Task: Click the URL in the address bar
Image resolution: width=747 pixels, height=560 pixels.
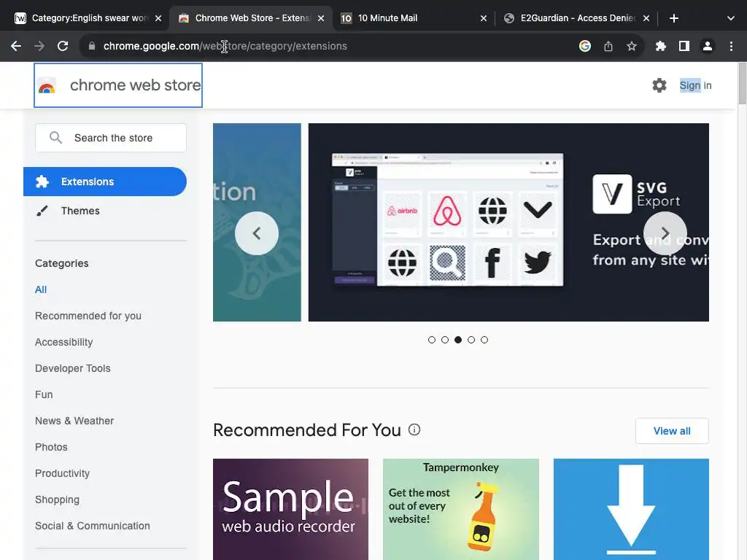Action: (x=225, y=46)
